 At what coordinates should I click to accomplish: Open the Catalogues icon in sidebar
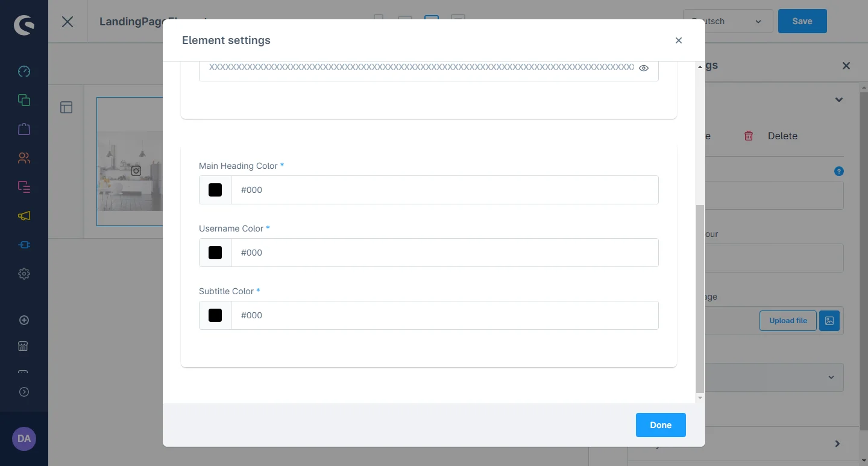pyautogui.click(x=24, y=100)
